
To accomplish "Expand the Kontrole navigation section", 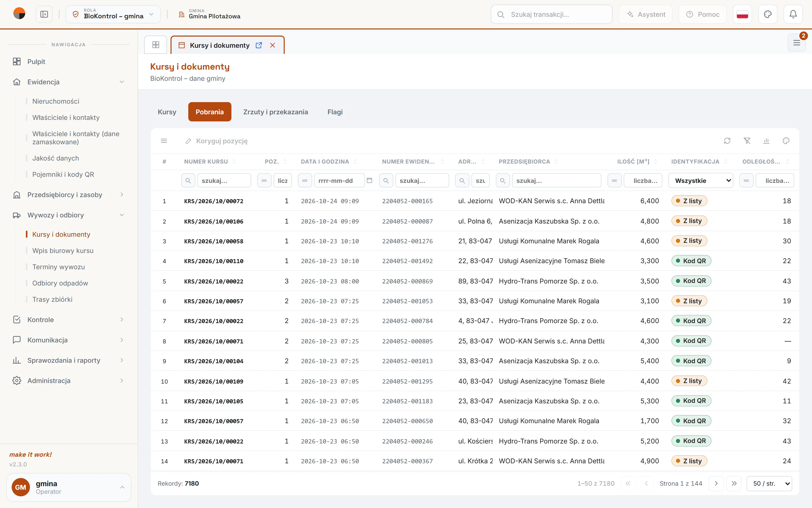I will click(x=69, y=320).
